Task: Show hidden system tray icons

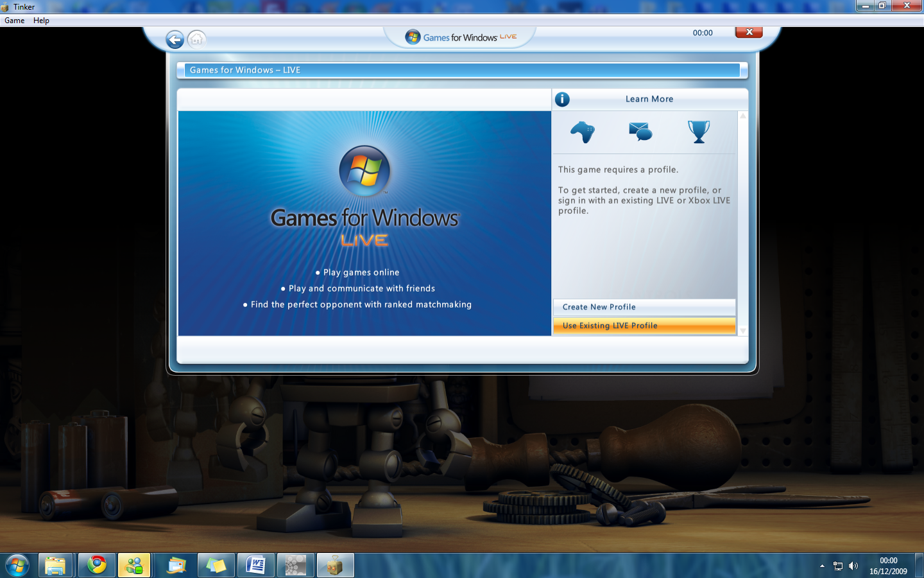Action: tap(822, 566)
